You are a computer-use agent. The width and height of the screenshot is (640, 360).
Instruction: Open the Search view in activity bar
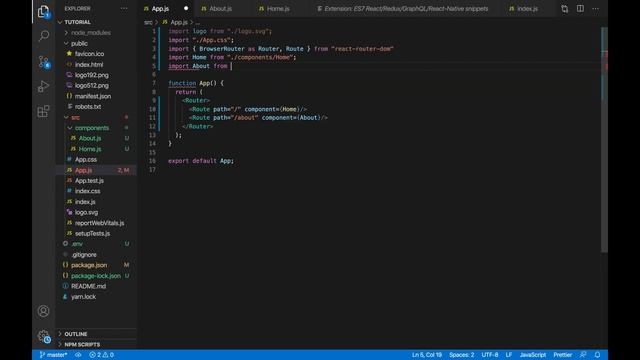coord(43,36)
